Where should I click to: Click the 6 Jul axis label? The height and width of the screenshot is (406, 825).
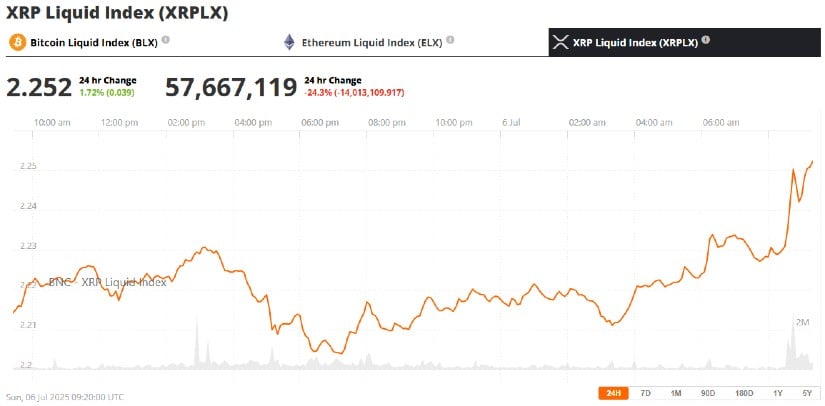coord(511,123)
